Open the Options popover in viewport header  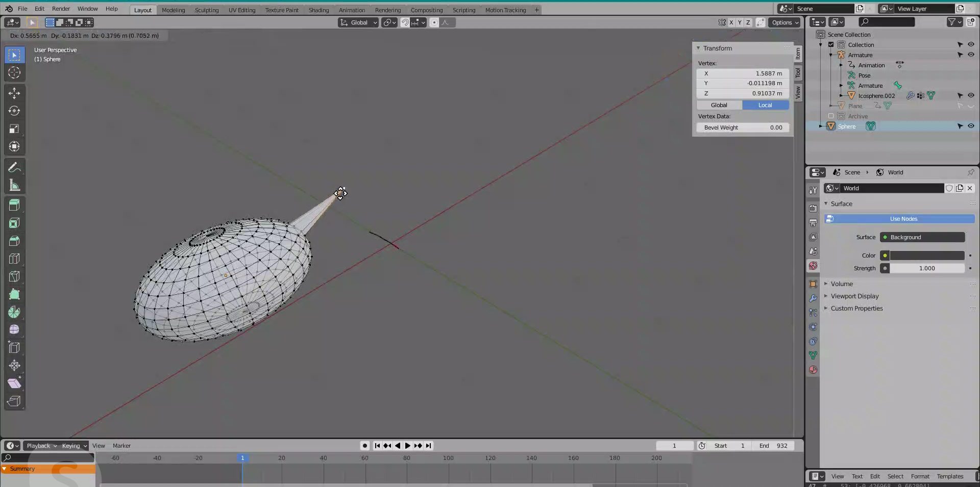click(x=785, y=22)
